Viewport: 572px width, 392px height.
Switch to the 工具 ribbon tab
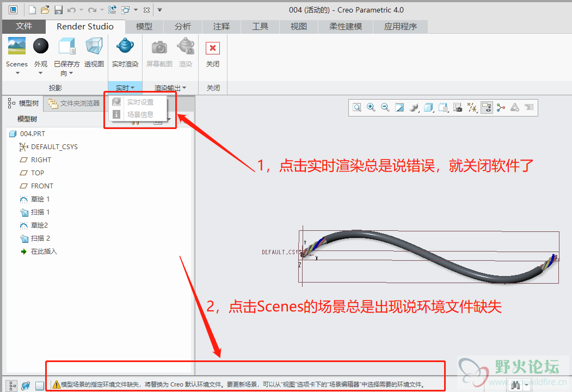[x=260, y=26]
